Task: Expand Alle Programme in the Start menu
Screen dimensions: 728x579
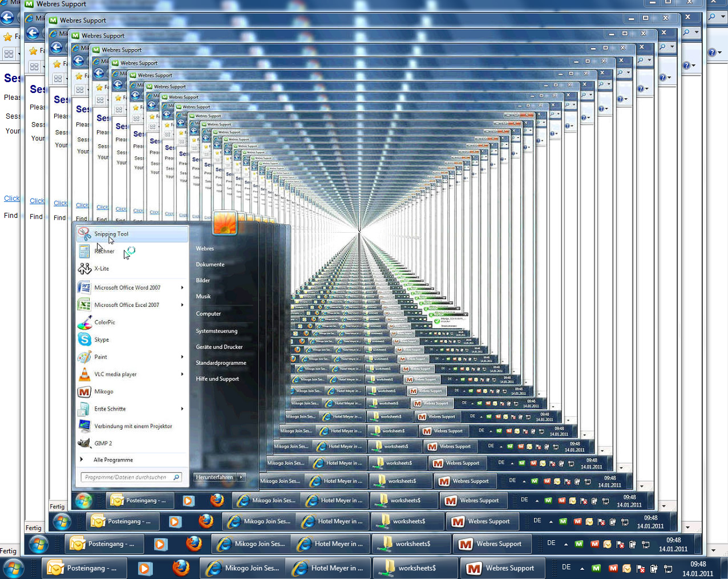Action: pos(132,460)
